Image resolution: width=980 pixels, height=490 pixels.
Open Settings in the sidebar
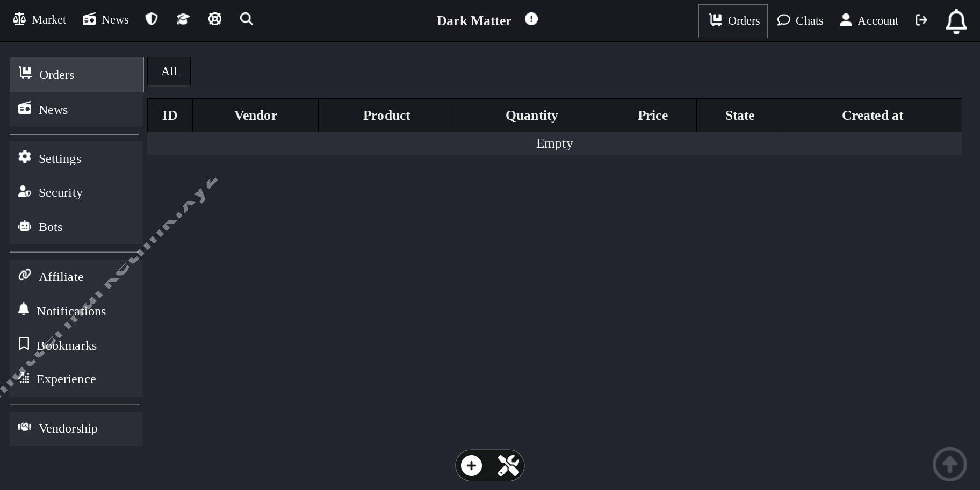click(60, 158)
